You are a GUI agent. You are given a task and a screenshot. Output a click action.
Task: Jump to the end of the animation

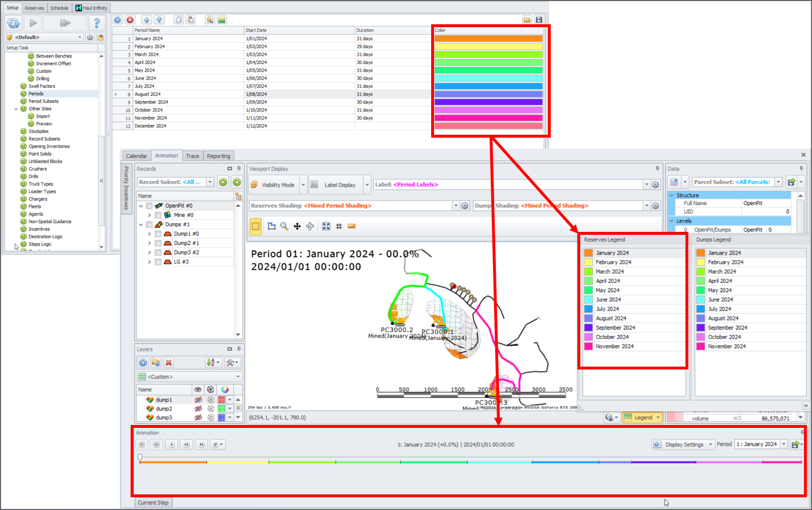(x=201, y=445)
